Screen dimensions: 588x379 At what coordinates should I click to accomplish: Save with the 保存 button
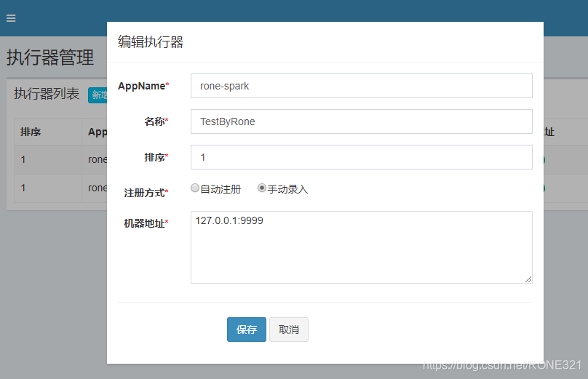point(247,330)
